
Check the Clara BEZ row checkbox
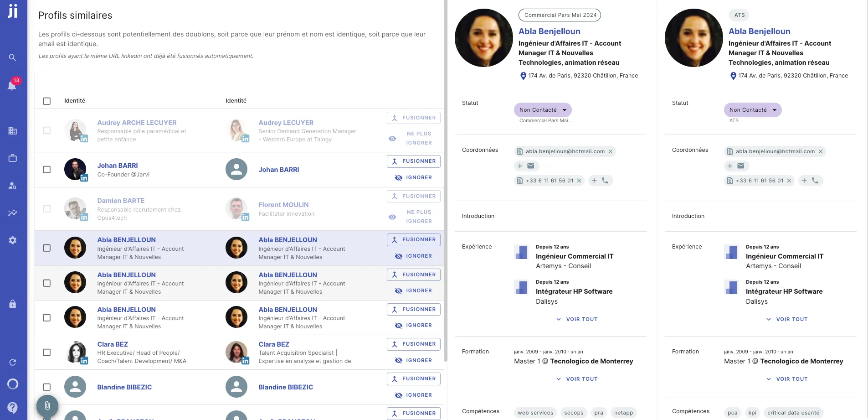point(47,353)
